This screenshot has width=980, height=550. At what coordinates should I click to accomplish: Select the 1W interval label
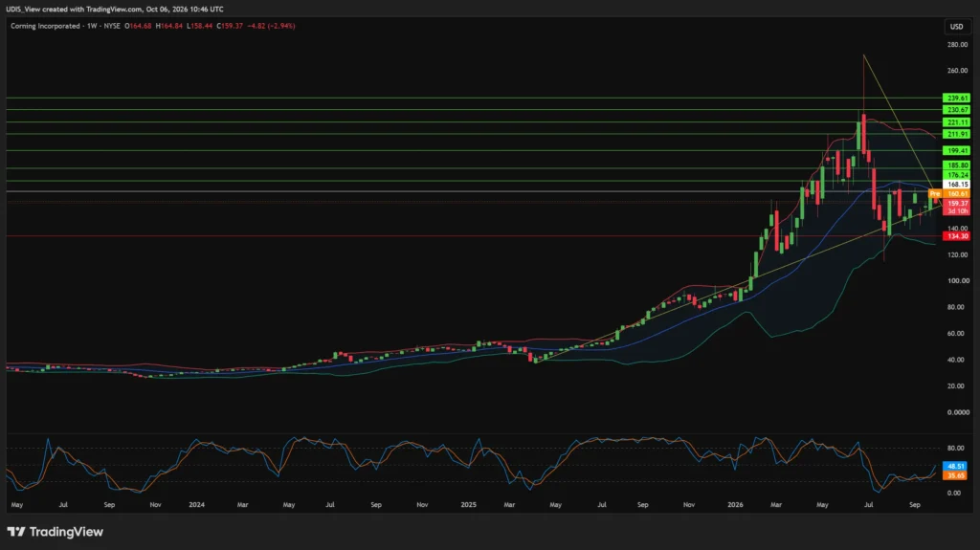coord(92,26)
